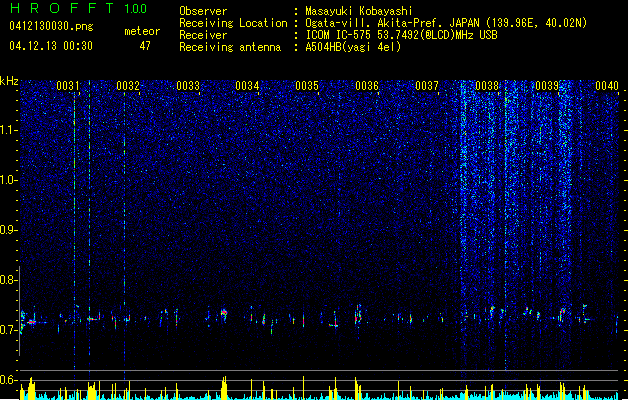Screen dimensions: 629x400
Task: Click time marker 0036
Action: (367, 86)
